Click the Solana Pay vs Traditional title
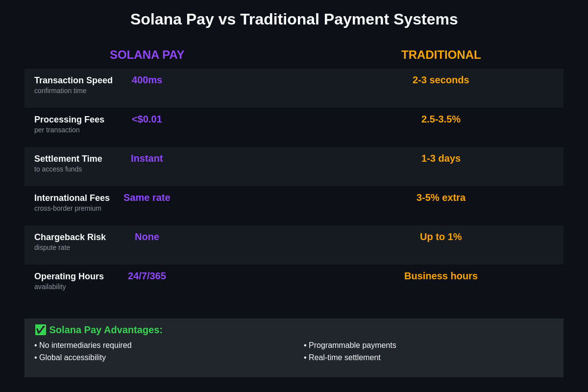Image resolution: width=588 pixels, height=392 pixels. click(x=294, y=19)
